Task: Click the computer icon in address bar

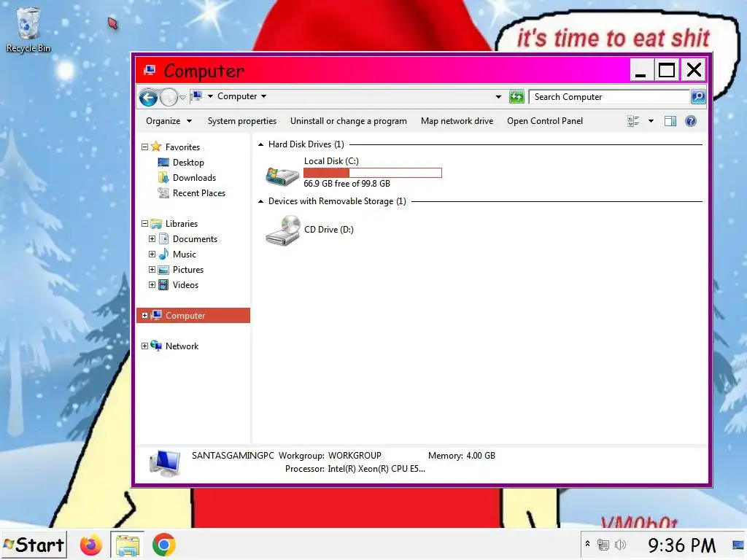Action: 196,96
